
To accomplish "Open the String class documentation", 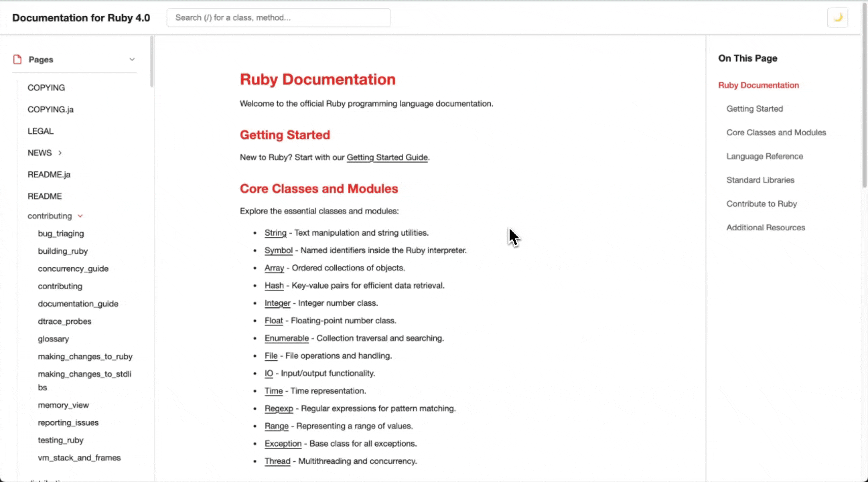I will pyautogui.click(x=275, y=232).
